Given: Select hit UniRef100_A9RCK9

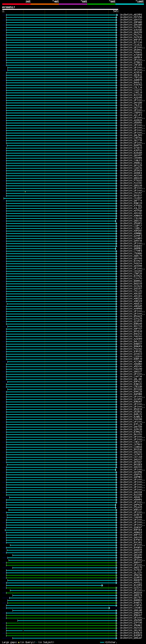Looking at the screenshot, I should tap(131, 301).
